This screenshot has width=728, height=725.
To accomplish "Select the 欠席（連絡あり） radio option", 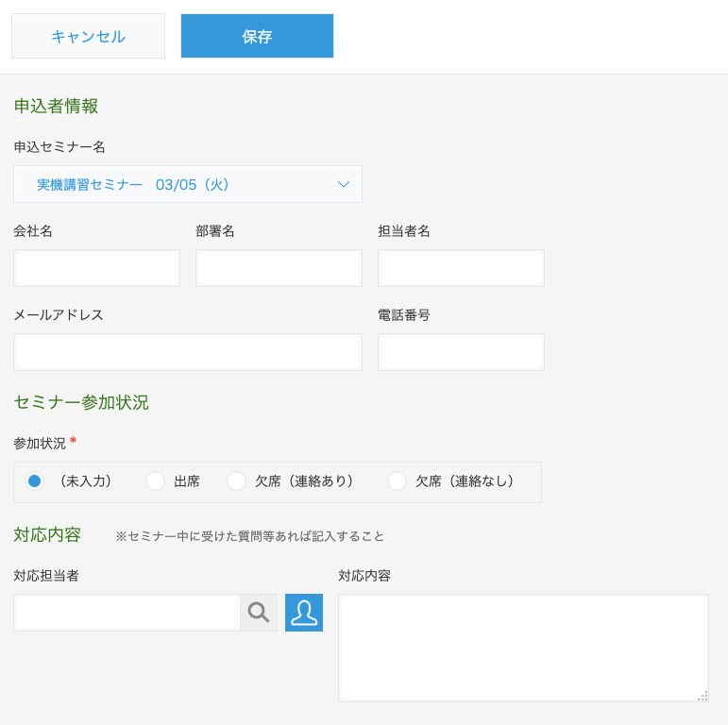I will tap(236, 481).
